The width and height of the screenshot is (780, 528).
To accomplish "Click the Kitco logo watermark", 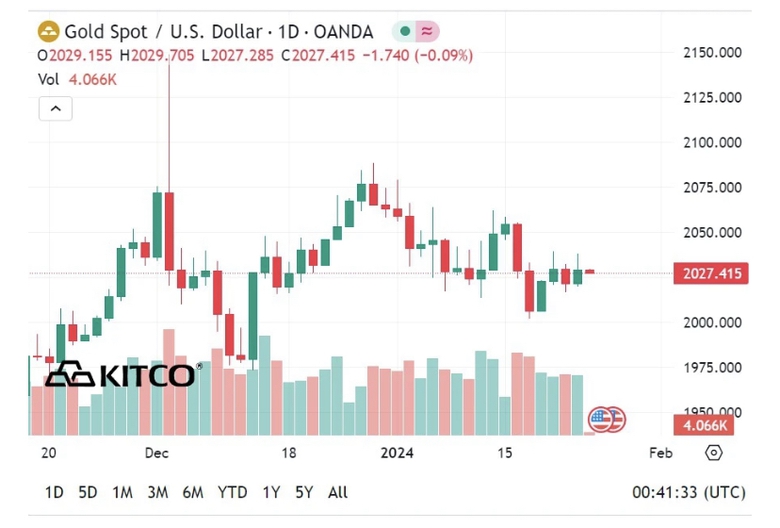I will tap(123, 375).
